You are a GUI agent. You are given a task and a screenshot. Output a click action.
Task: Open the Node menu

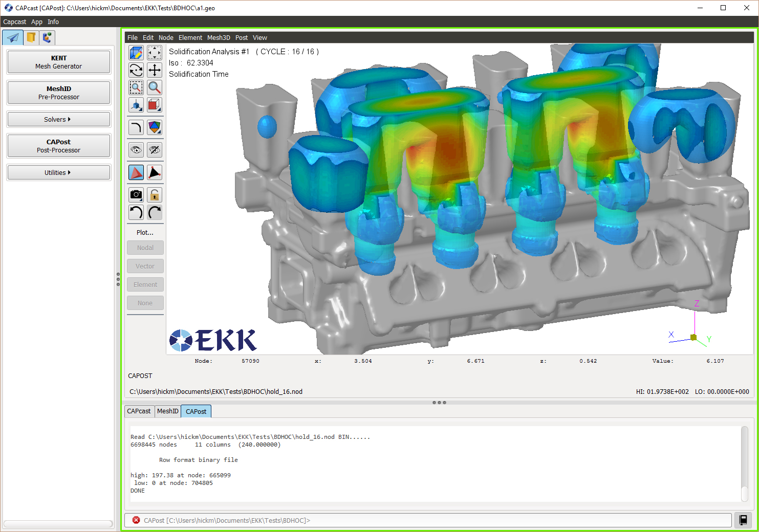[166, 38]
